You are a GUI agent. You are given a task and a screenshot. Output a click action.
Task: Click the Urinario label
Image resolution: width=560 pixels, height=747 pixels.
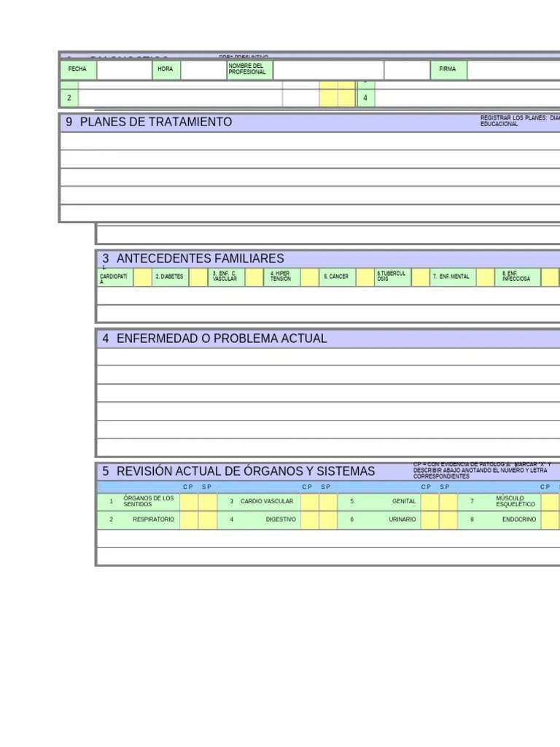tap(402, 519)
